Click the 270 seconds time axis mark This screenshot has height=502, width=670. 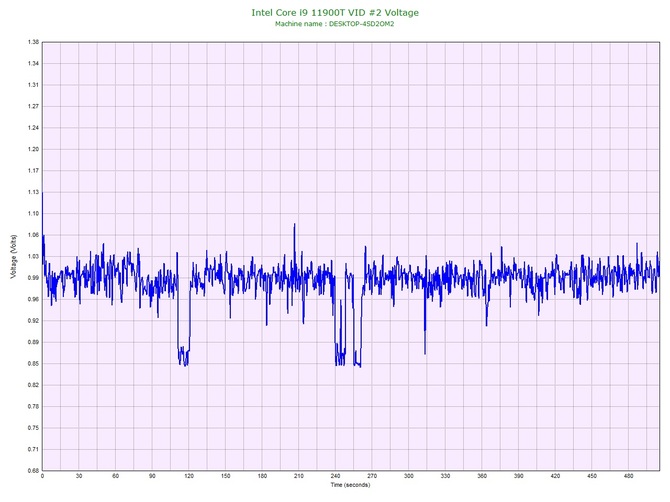coord(372,476)
